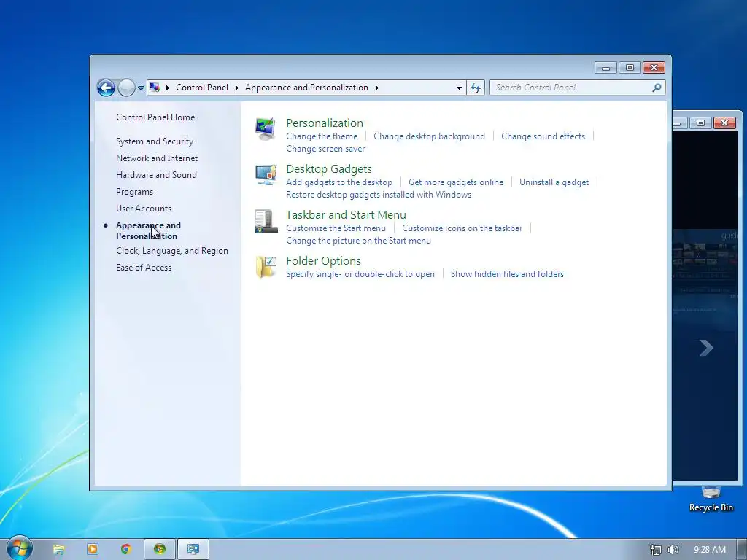747x560 pixels.
Task: Open the Desktop Gadgets category icon
Action: click(266, 175)
